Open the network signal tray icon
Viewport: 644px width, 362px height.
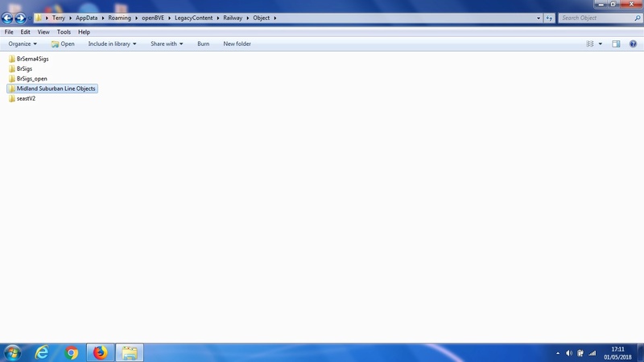pyautogui.click(x=592, y=353)
